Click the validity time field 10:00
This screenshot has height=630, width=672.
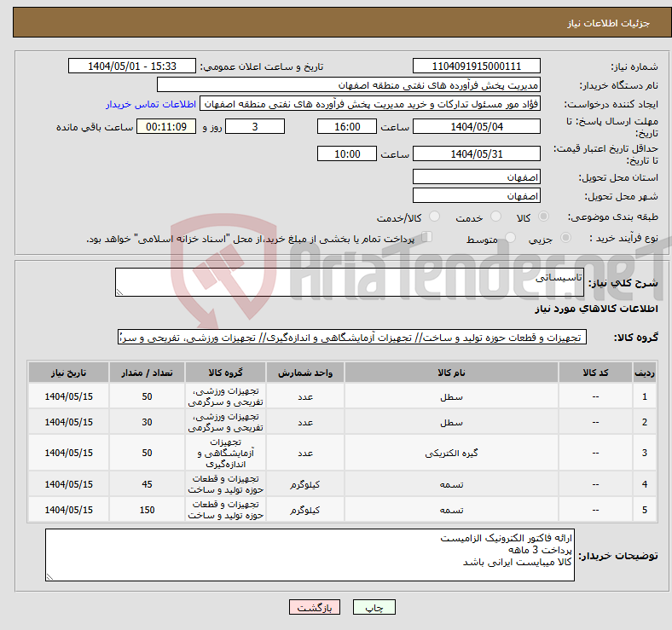coord(347,153)
